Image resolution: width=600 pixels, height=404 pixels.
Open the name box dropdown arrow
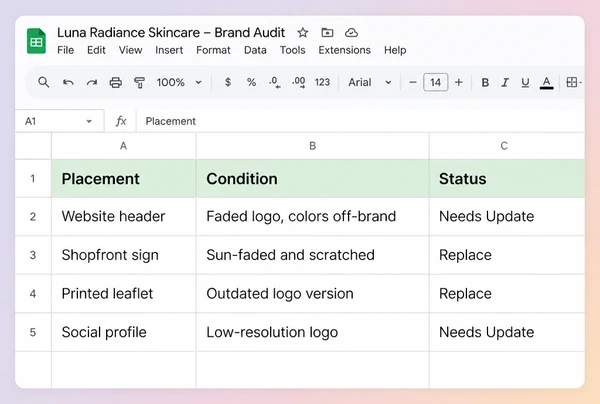point(89,121)
